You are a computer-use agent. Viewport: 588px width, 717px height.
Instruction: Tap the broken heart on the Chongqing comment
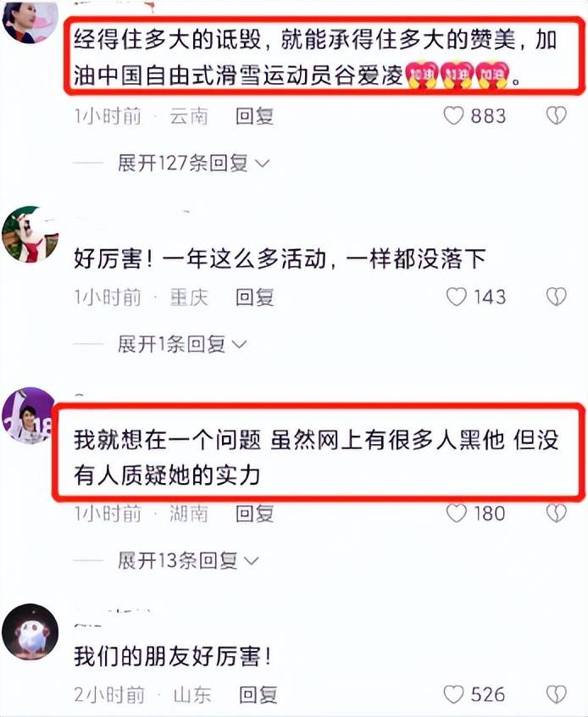(x=557, y=297)
